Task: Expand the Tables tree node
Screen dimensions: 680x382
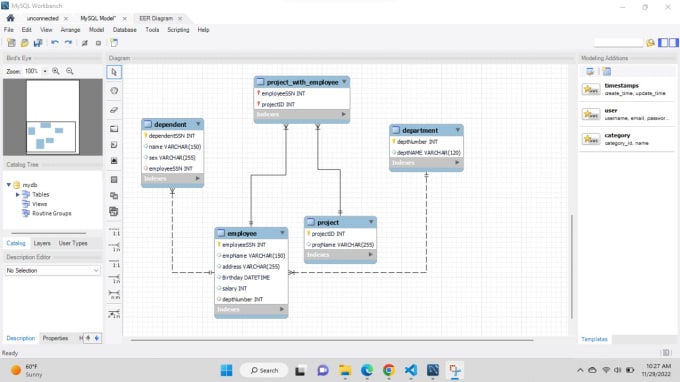Action: (x=17, y=195)
